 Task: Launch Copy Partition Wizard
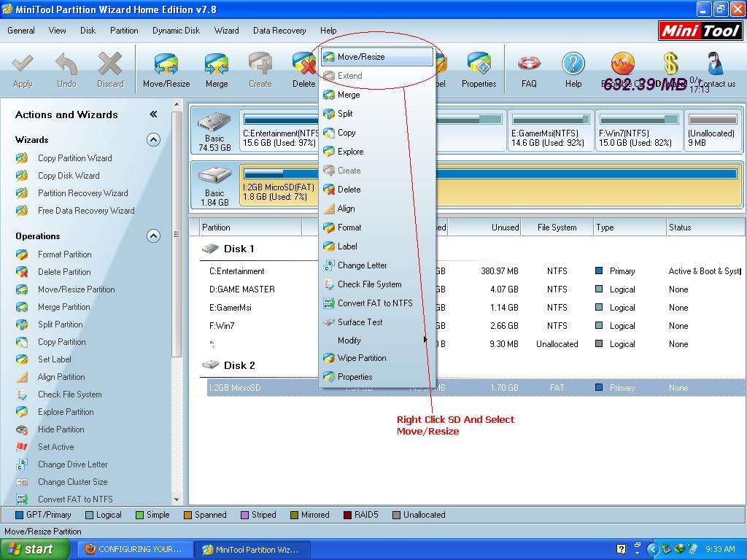coord(75,158)
